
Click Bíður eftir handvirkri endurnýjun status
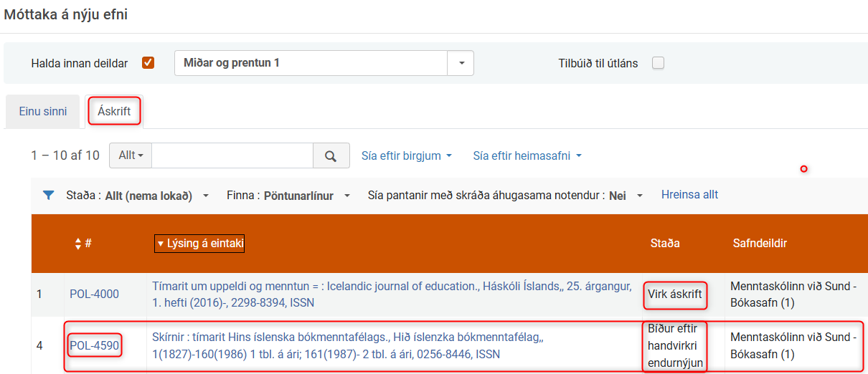[675, 346]
